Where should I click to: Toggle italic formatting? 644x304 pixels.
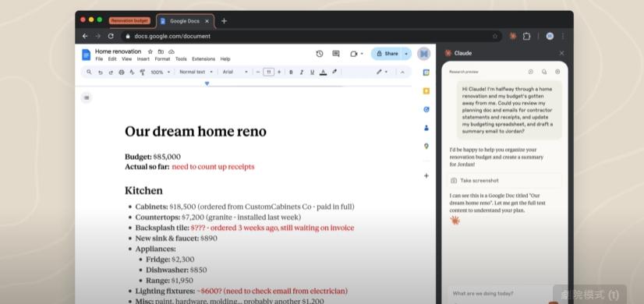click(x=302, y=72)
